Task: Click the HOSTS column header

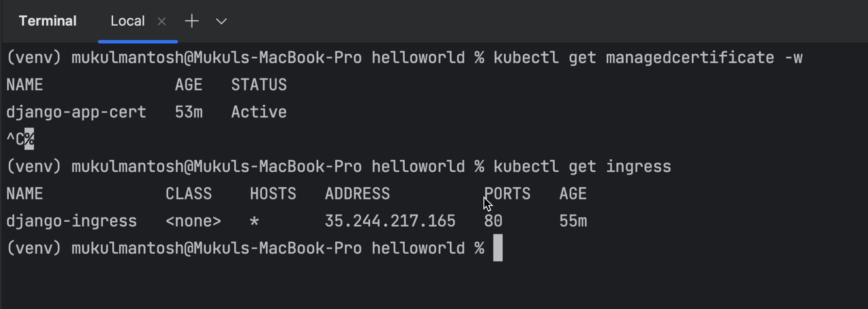Action: 273,194
